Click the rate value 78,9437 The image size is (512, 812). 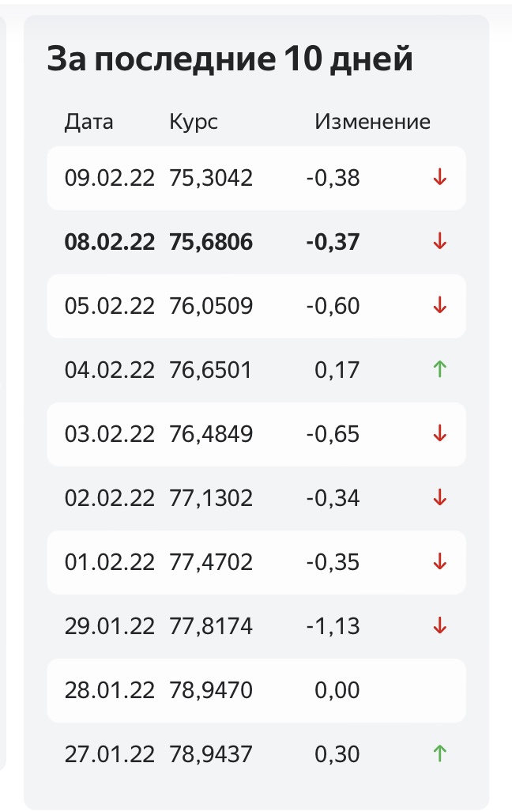click(211, 754)
